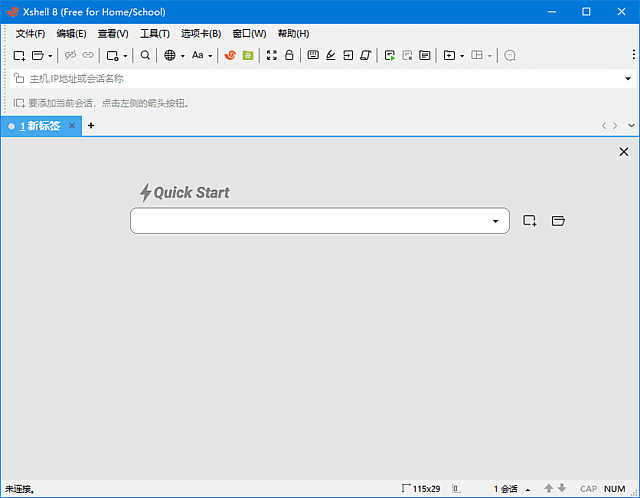
Task: Click the New Session toolbar icon
Action: (x=19, y=56)
